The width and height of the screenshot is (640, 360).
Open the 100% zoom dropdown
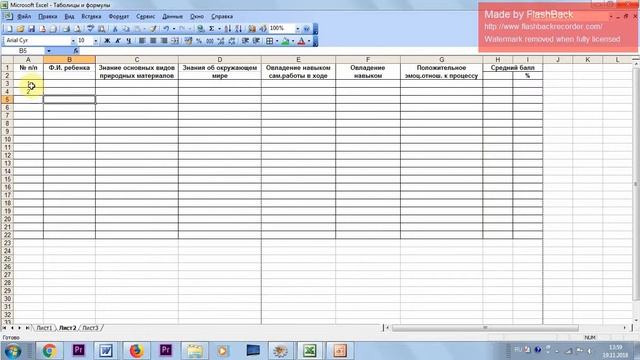coord(298,29)
